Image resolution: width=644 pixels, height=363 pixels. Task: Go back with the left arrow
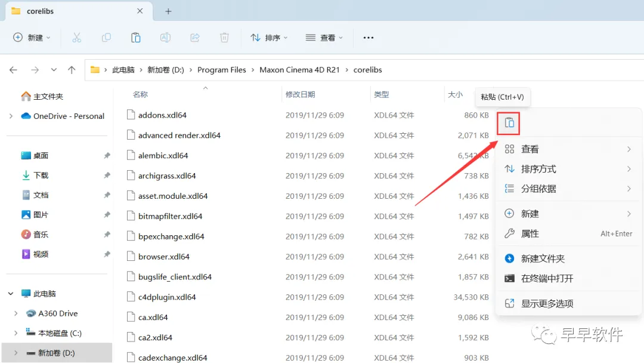13,70
